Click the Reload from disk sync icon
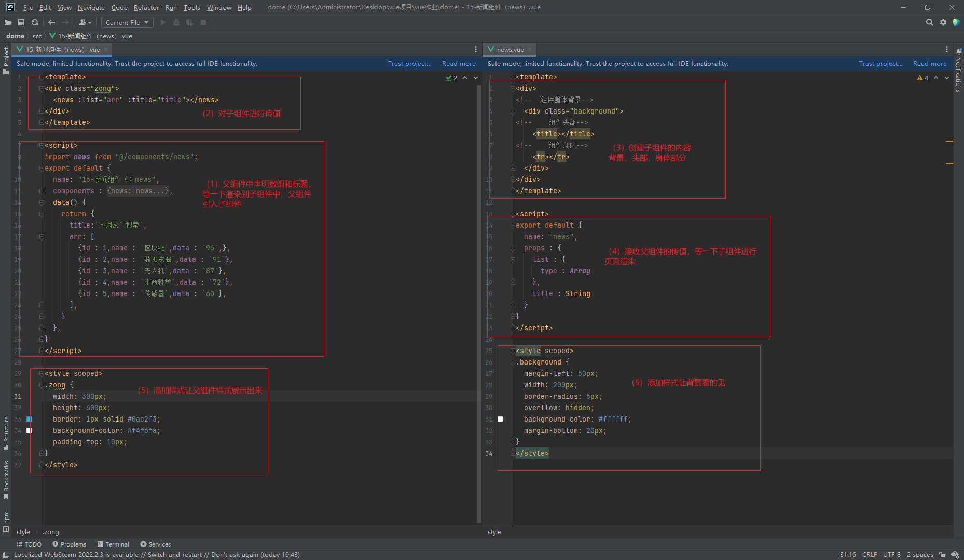Screen dimensions: 964x560 point(35,22)
